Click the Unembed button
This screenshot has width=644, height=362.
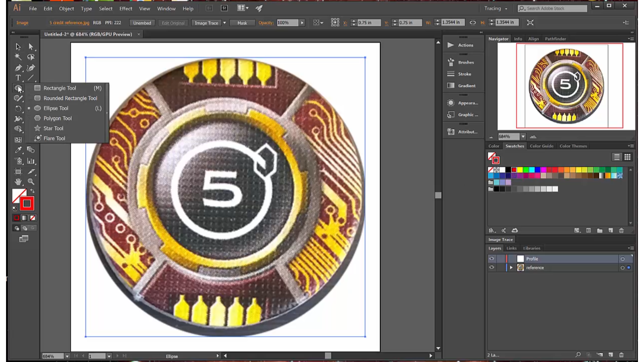click(x=142, y=22)
